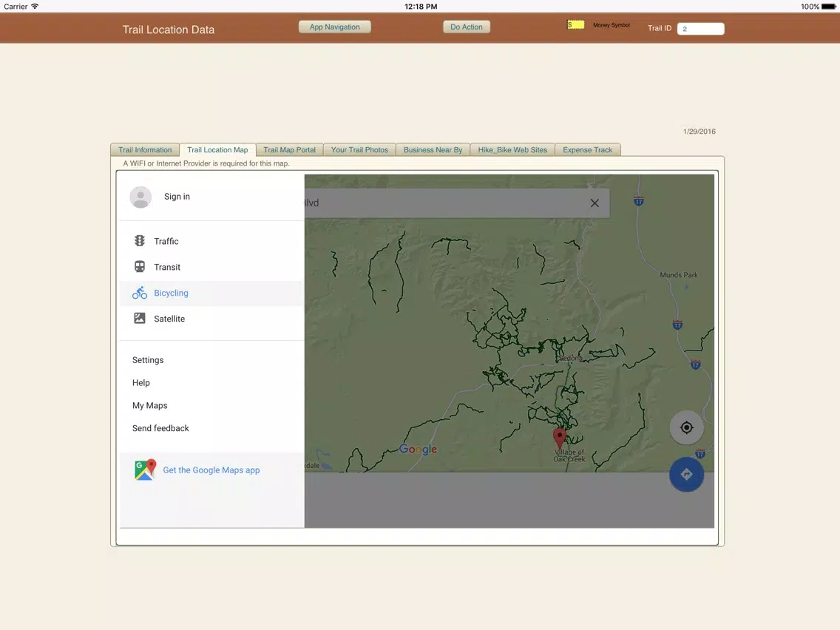Click the App Navigation button
840x630 pixels.
point(335,27)
